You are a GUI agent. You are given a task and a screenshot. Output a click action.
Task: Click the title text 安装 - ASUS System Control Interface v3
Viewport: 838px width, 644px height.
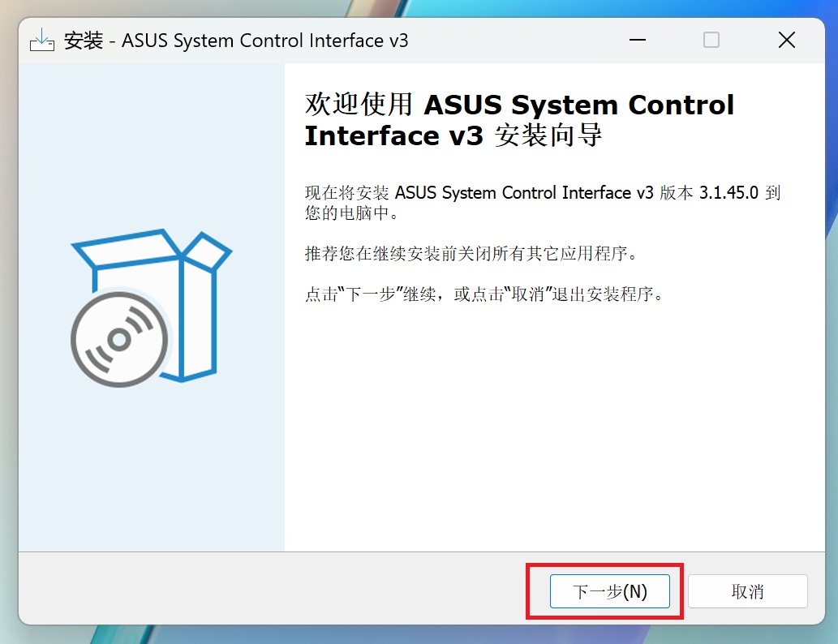236,41
